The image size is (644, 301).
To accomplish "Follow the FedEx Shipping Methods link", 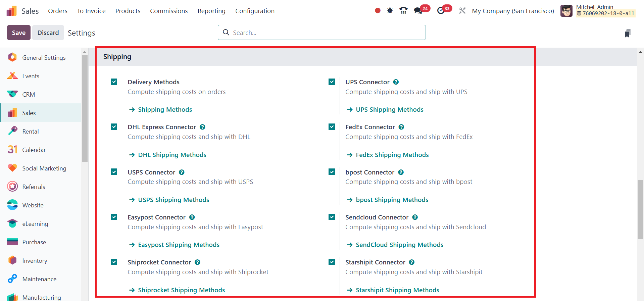I will point(388,155).
